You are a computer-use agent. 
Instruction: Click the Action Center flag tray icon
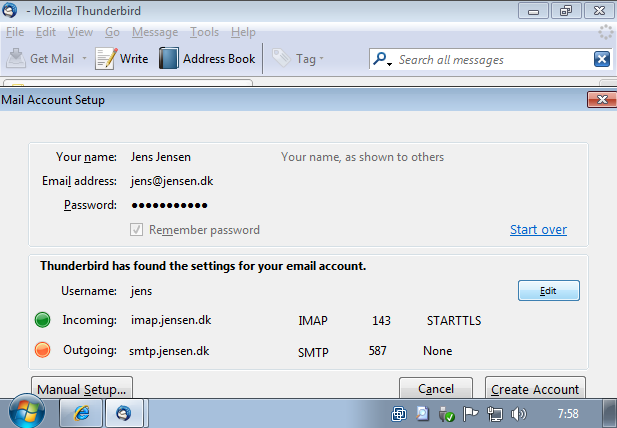click(x=470, y=414)
